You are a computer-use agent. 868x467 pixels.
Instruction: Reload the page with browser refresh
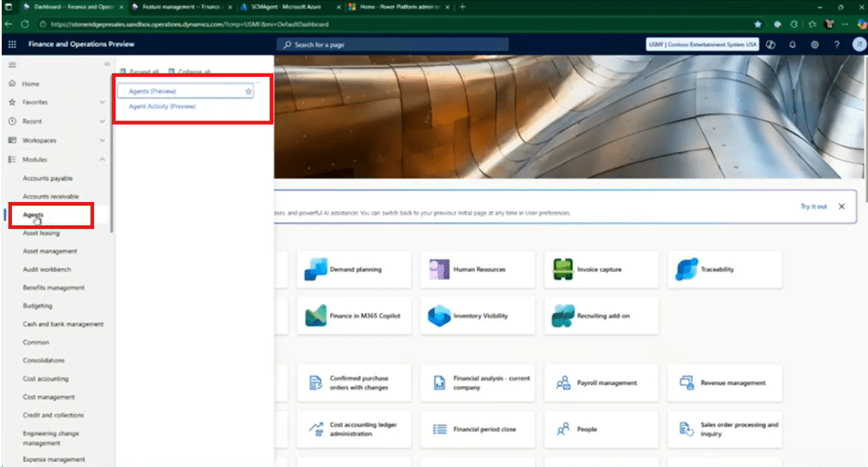click(25, 24)
